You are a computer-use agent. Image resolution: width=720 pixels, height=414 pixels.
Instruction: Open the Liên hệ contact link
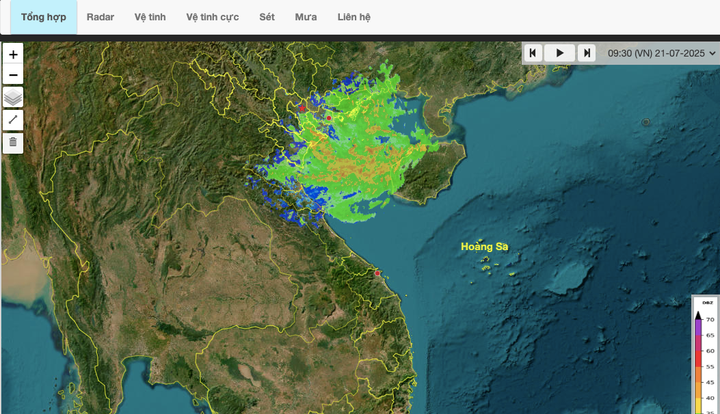click(354, 17)
